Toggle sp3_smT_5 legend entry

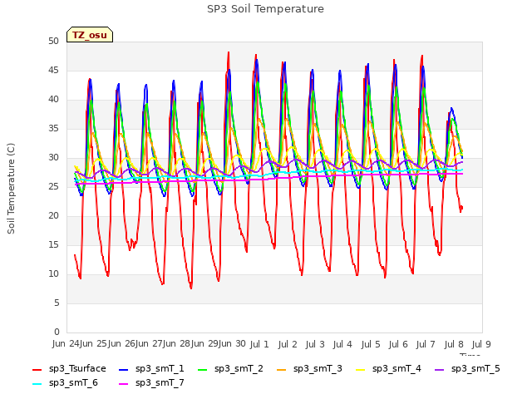click(467, 368)
